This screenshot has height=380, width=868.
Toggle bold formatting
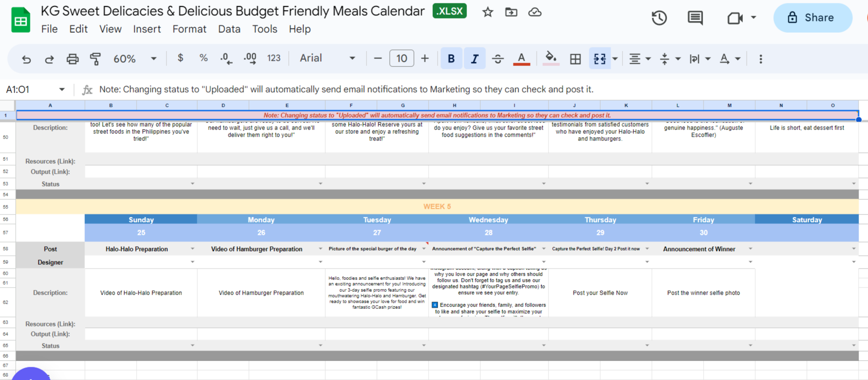pos(451,59)
